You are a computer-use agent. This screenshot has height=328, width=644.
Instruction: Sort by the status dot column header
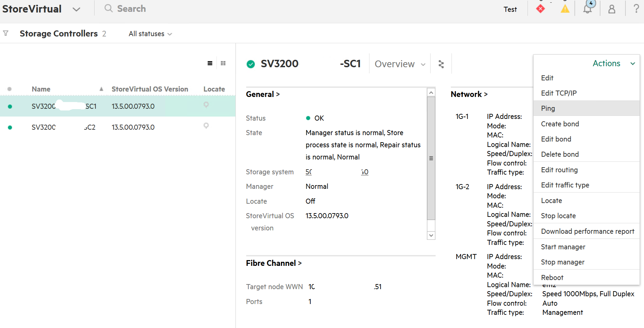(9, 89)
